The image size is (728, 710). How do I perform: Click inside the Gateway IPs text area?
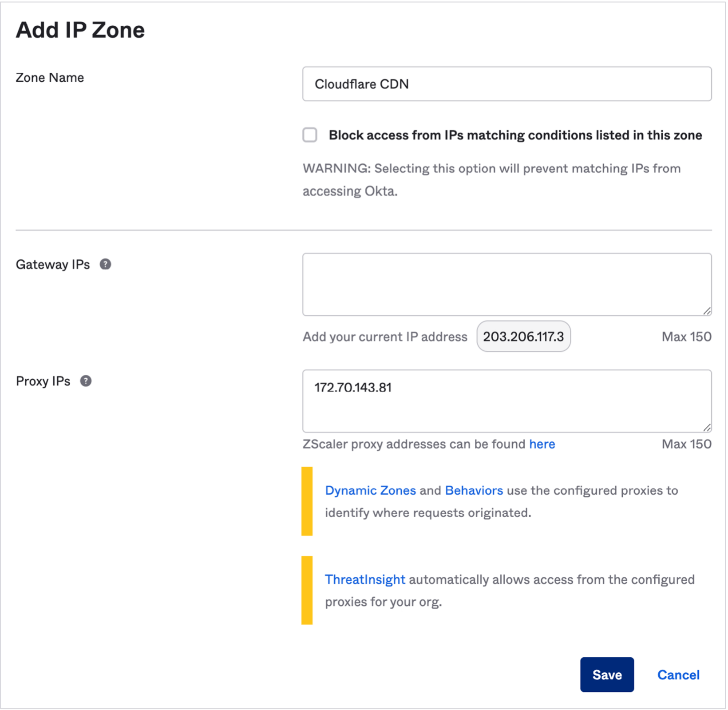[x=506, y=284]
